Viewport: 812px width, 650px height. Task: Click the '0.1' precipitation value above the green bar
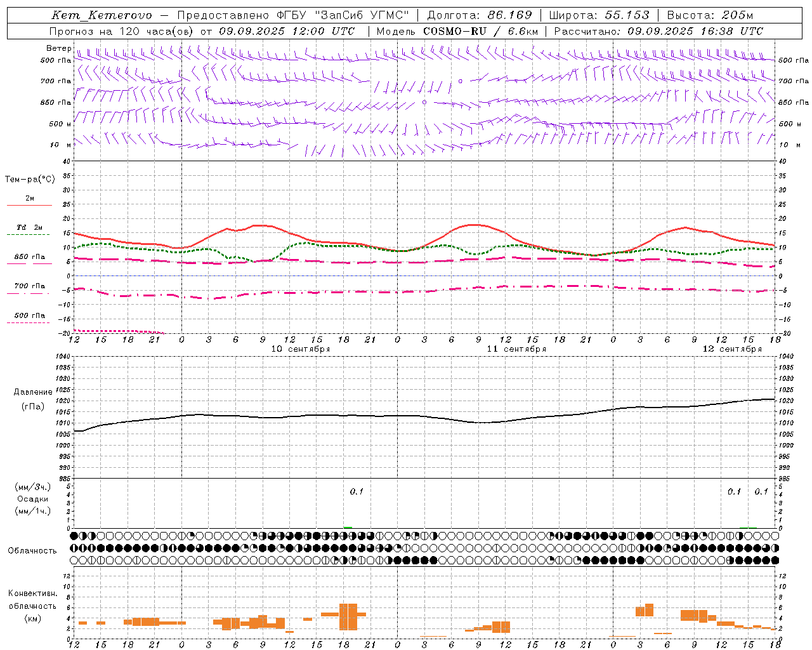357,492
